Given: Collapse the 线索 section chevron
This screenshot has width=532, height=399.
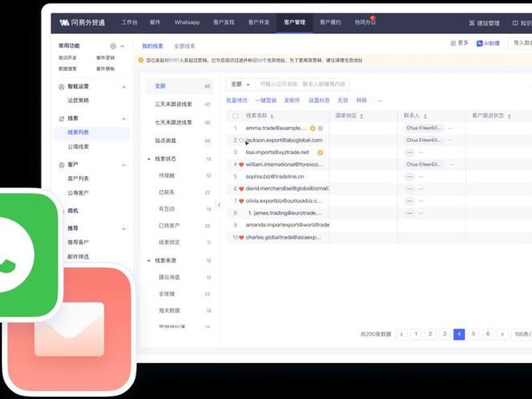Looking at the screenshot, I should pyautogui.click(x=124, y=119).
